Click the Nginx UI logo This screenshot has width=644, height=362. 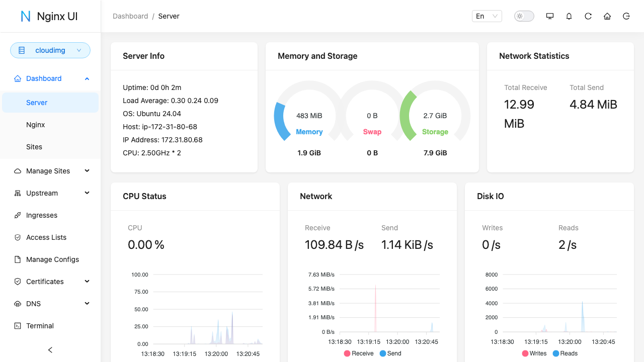click(x=49, y=16)
